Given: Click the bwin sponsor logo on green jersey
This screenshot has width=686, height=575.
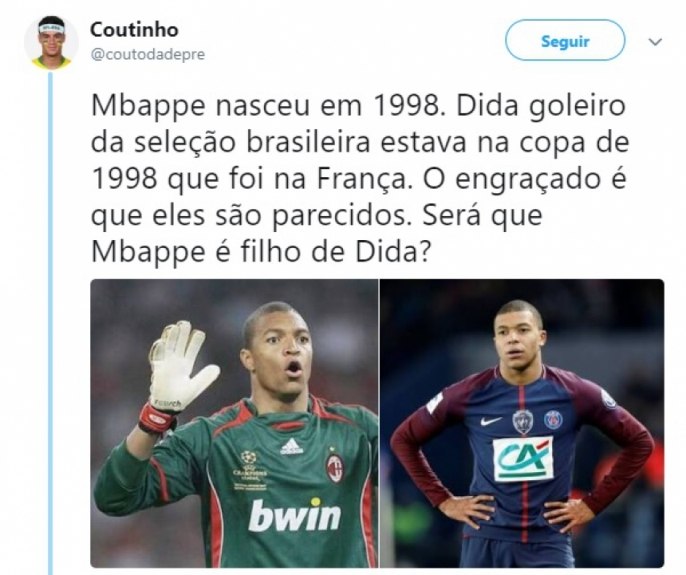Looking at the screenshot, I should 294,515.
